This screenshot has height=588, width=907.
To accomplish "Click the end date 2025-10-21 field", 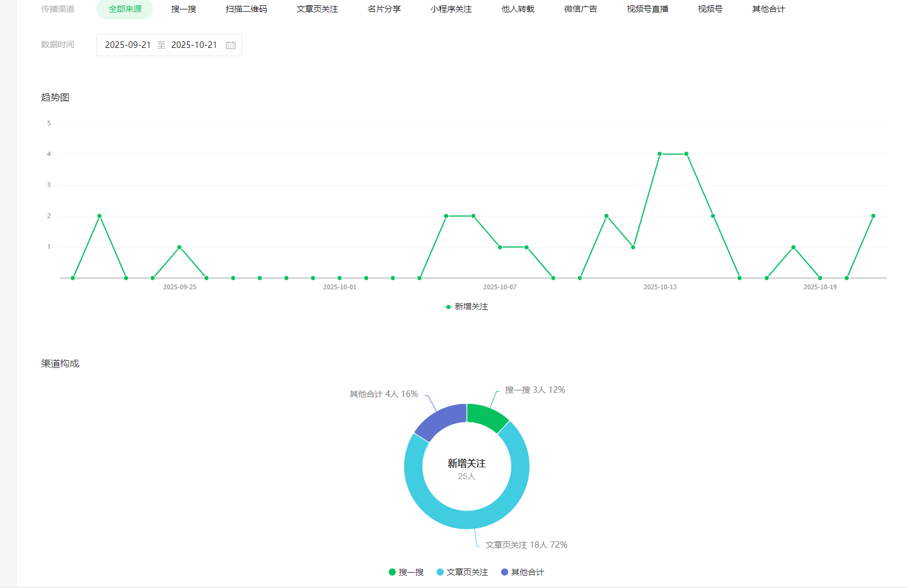I will click(194, 45).
